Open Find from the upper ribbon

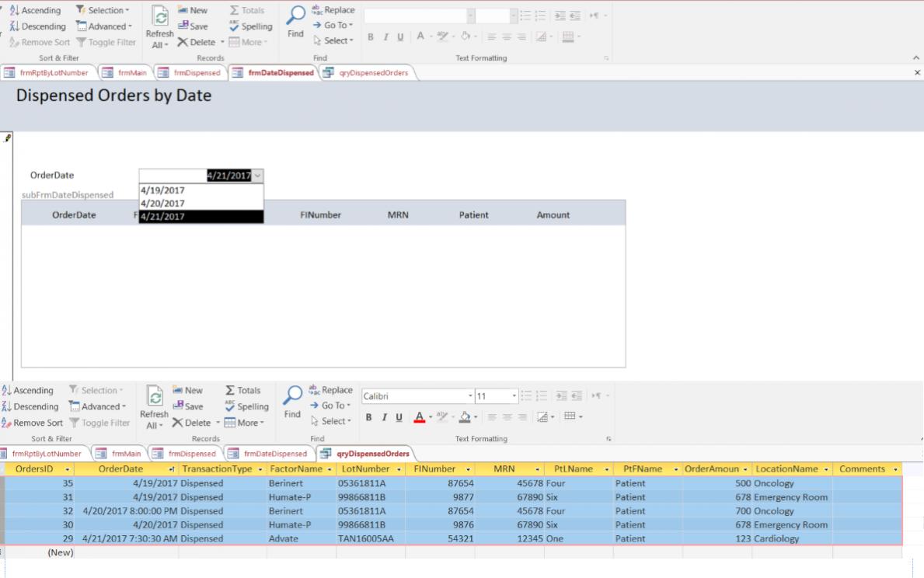(x=295, y=23)
